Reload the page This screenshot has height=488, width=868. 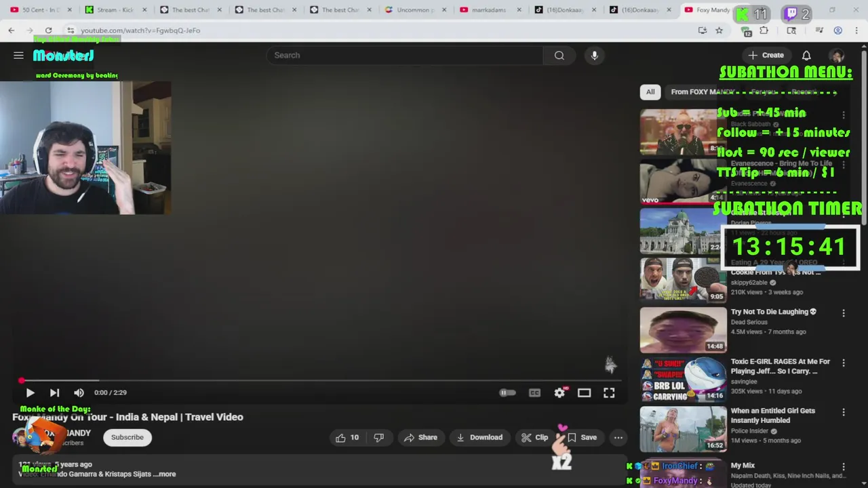[x=48, y=30]
